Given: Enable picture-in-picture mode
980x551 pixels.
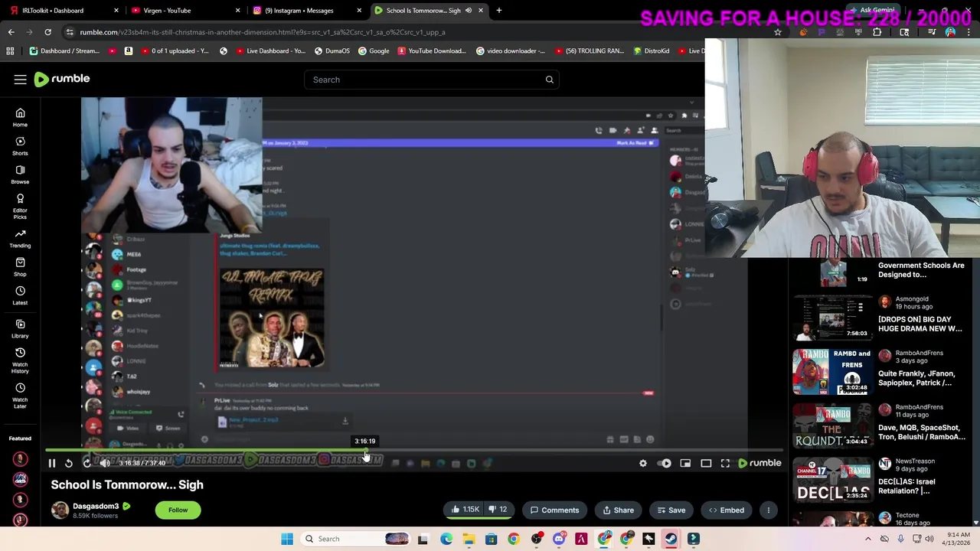Looking at the screenshot, I should (685, 463).
